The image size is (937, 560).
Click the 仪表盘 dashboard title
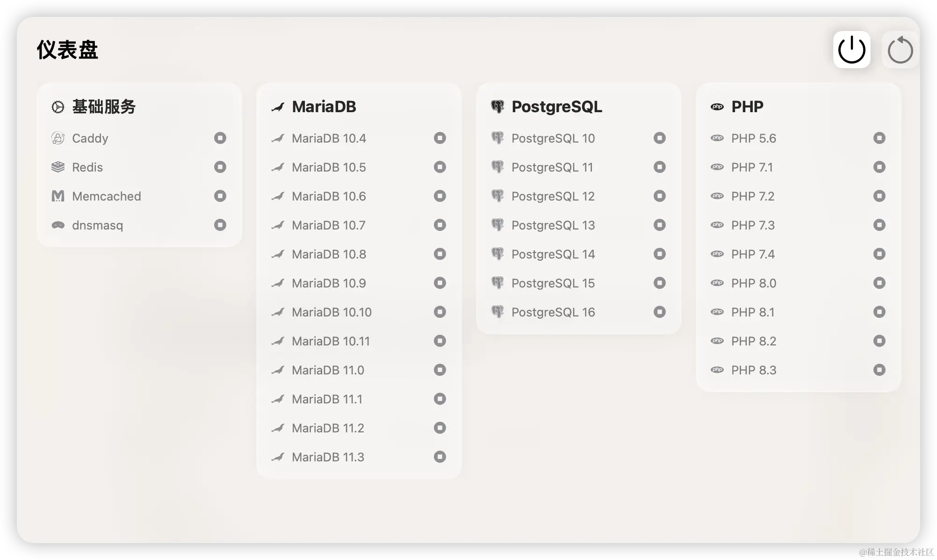coord(67,50)
